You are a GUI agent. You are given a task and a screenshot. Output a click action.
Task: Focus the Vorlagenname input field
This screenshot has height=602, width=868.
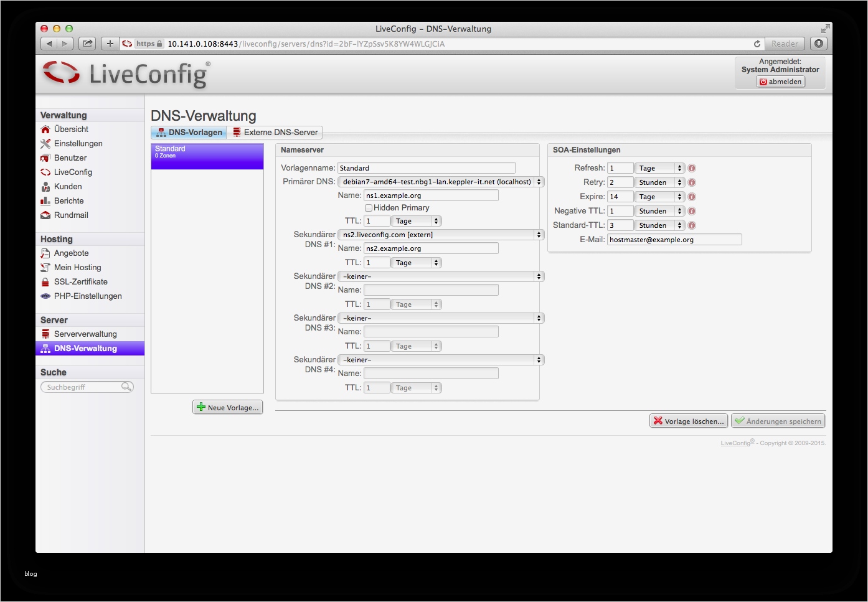pyautogui.click(x=427, y=168)
